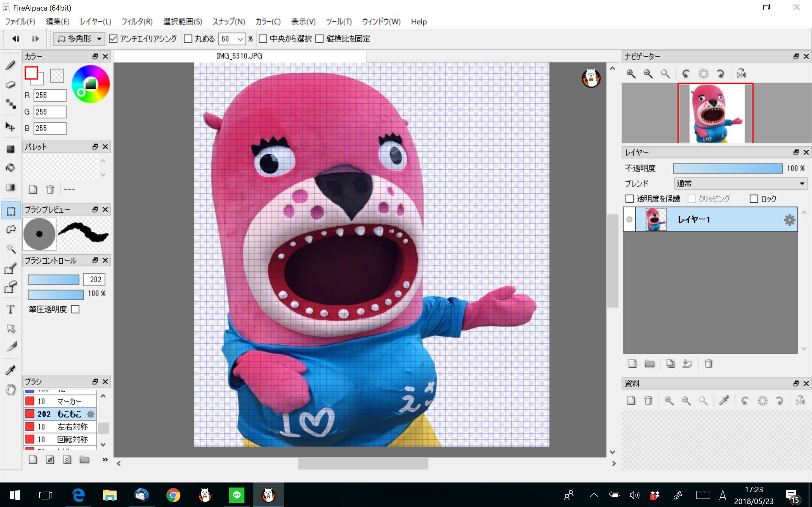This screenshot has height=507, width=812.
Task: Zoom out using the Navigator panel
Action: coord(648,74)
